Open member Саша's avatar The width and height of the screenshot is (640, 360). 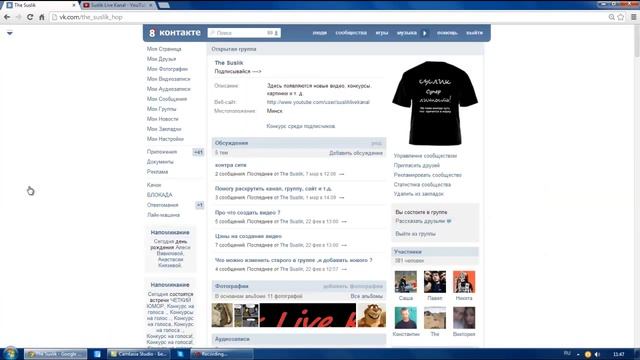pos(406,282)
